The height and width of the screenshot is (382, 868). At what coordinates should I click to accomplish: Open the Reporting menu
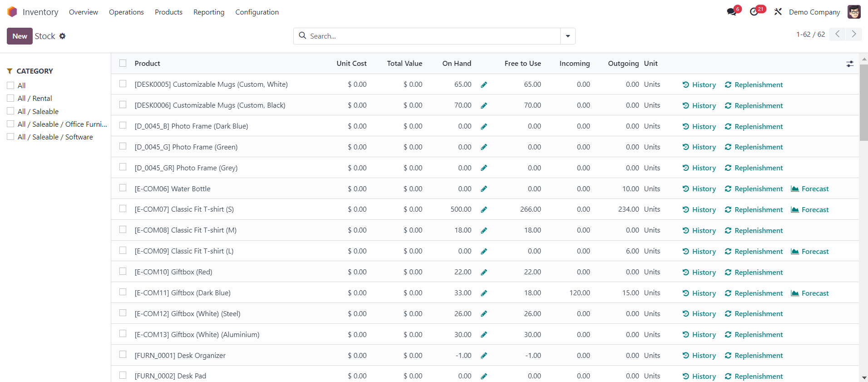point(209,12)
